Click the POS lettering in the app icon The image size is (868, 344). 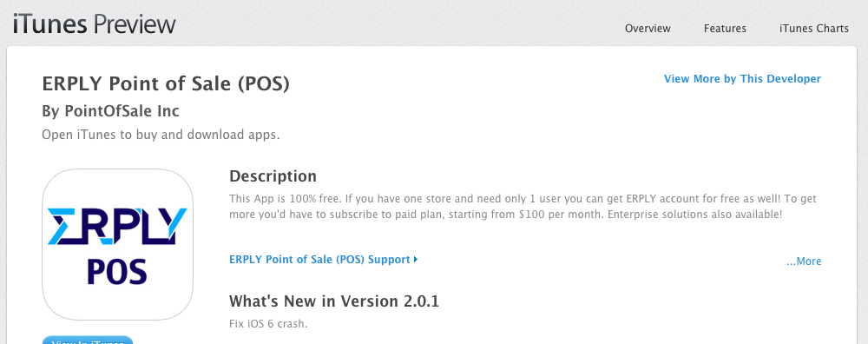coord(117,272)
